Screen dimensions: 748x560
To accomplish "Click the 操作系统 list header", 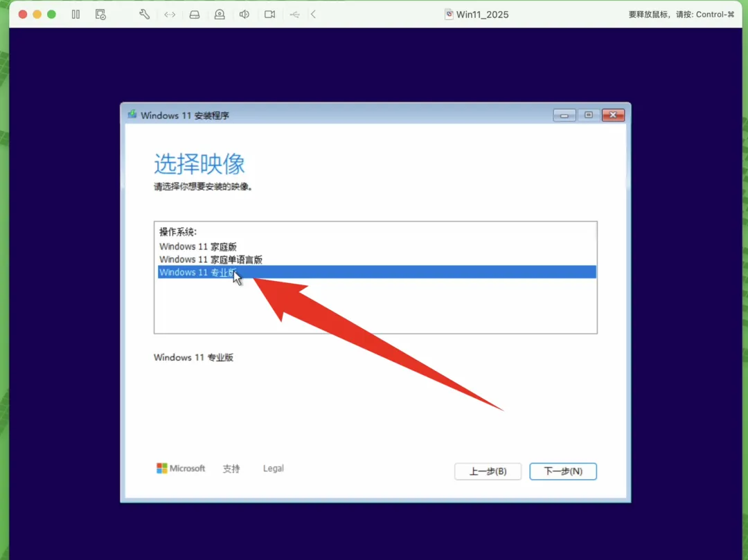I will [178, 232].
